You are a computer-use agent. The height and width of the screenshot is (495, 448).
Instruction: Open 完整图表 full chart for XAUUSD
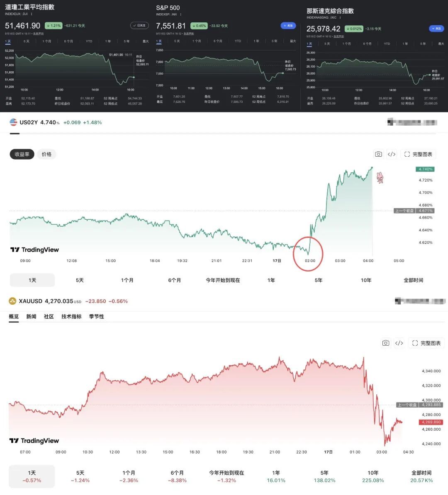[426, 343]
